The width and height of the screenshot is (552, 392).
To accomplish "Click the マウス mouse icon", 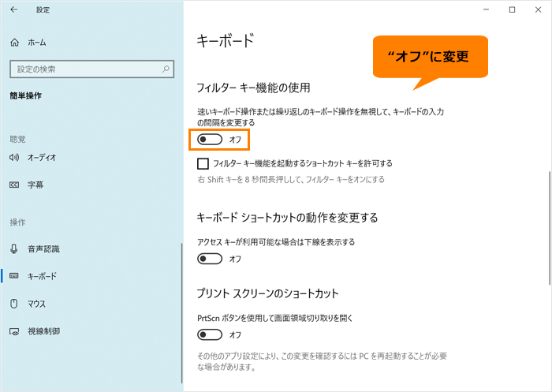I will click(x=14, y=304).
